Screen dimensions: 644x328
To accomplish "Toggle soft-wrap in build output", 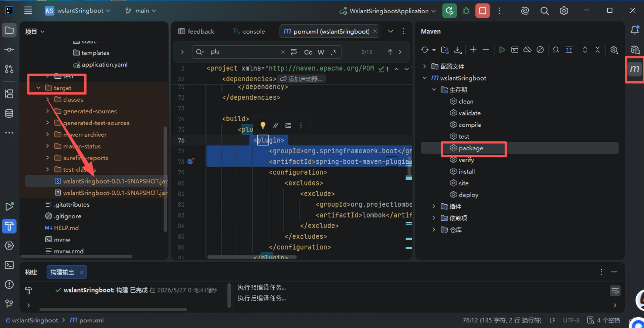I will click(615, 291).
